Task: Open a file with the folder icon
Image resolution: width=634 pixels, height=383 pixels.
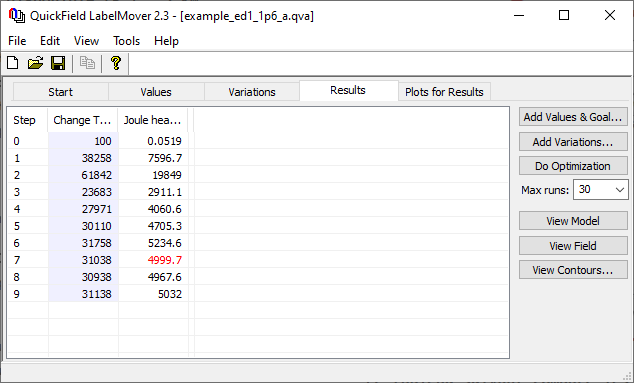Action: pyautogui.click(x=35, y=63)
